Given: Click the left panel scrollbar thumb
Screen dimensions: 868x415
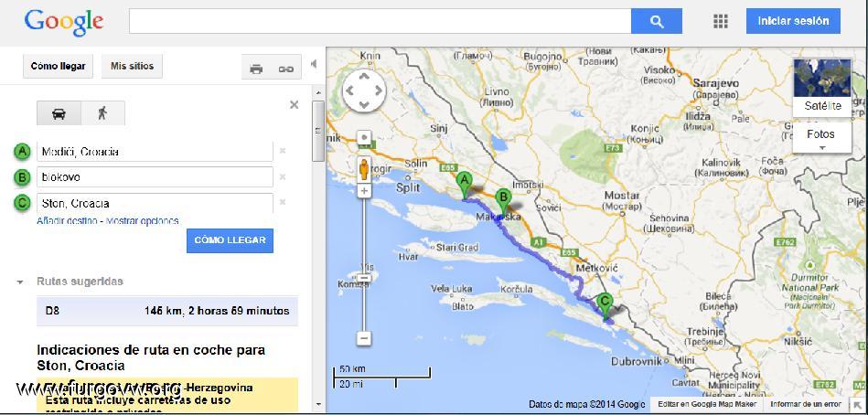Looking at the screenshot, I should pyautogui.click(x=317, y=131).
